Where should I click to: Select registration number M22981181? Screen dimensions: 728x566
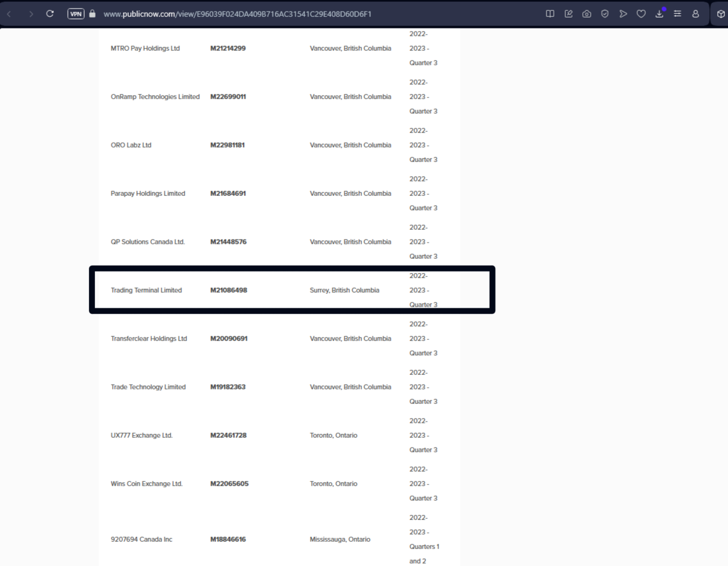(228, 145)
